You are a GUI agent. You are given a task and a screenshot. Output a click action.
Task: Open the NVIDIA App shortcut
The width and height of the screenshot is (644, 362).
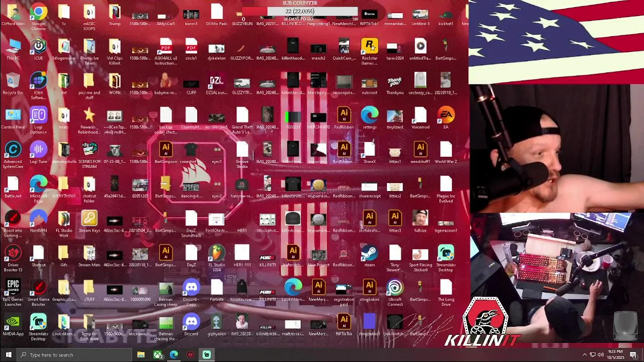pyautogui.click(x=13, y=325)
